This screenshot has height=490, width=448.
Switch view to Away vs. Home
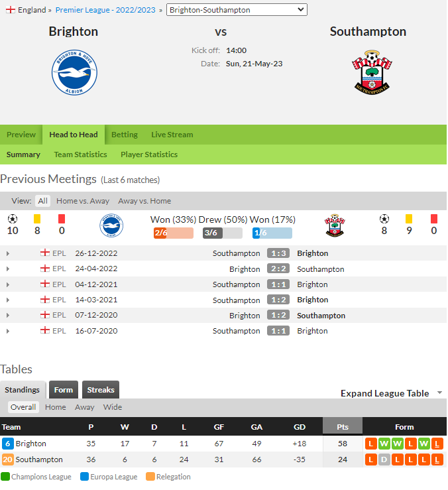[144, 201]
